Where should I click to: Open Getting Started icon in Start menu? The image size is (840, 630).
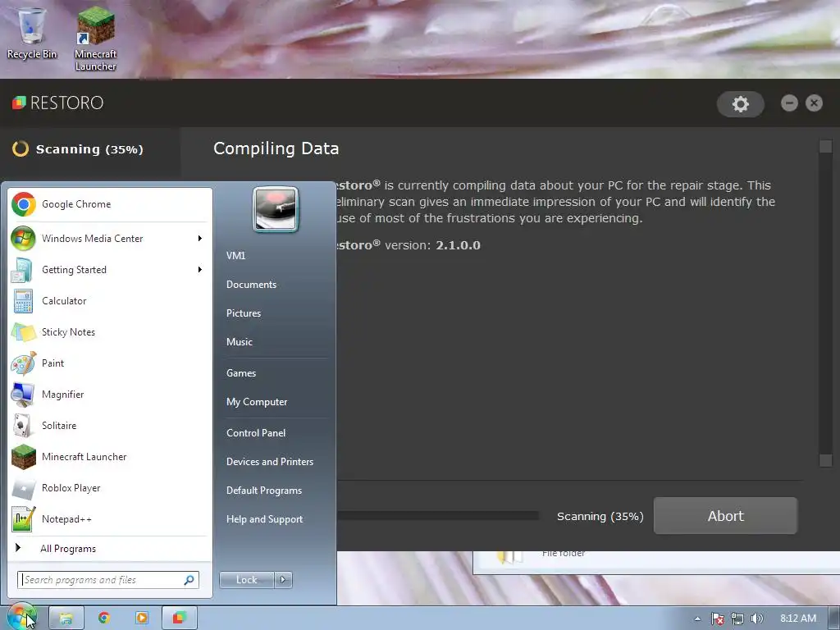tap(22, 269)
